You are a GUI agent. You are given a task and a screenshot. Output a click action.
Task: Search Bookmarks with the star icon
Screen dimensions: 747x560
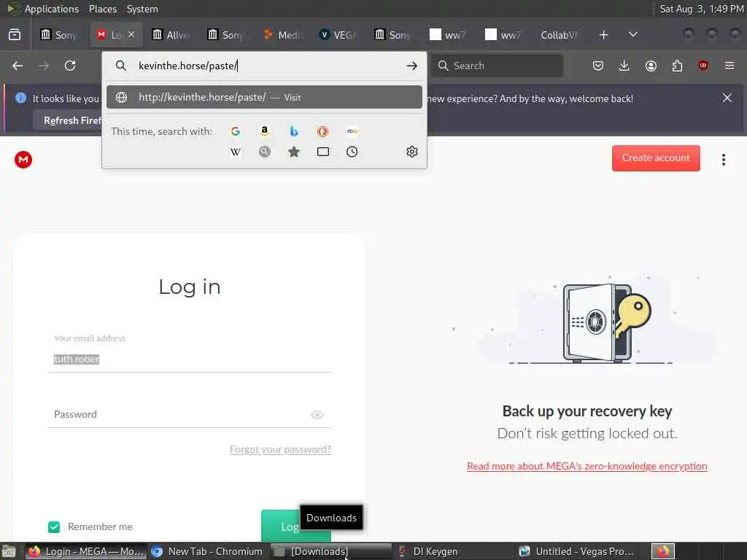294,152
